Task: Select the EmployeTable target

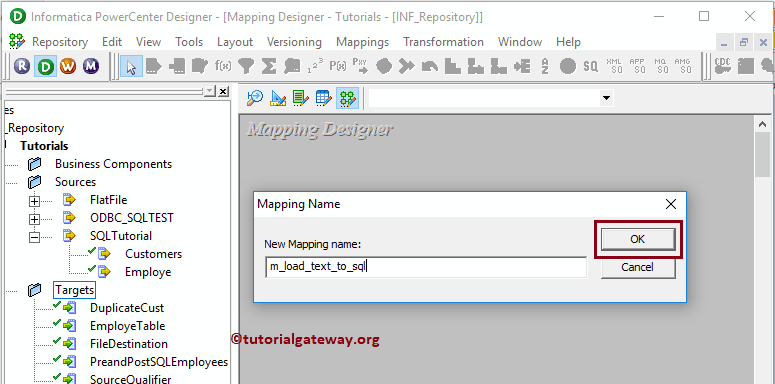Action: click(127, 326)
